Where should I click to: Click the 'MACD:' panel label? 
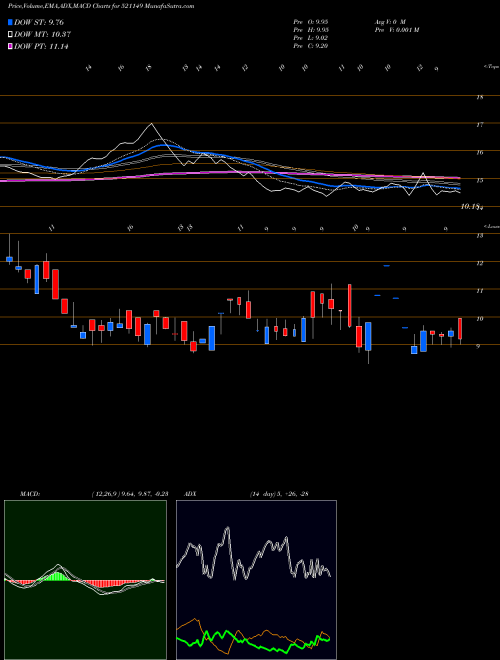[x=30, y=494]
